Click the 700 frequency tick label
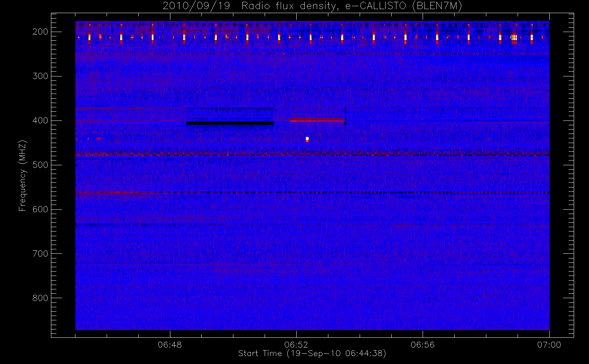 [40, 254]
